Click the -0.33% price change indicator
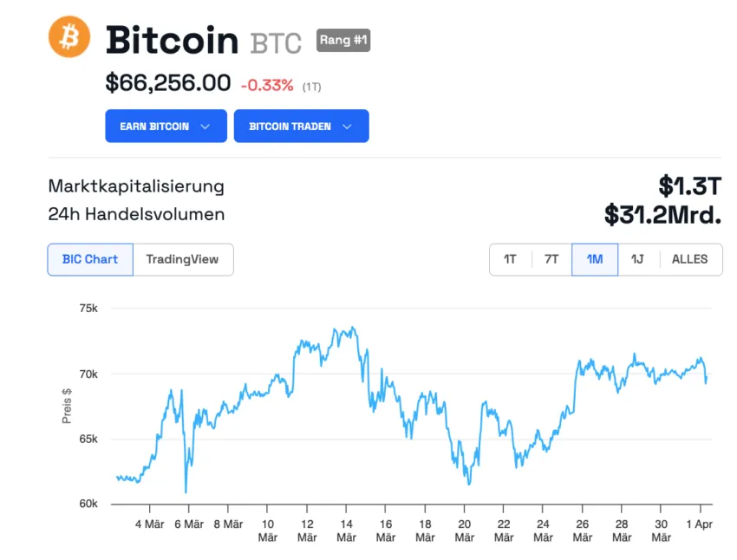Image resolution: width=737 pixels, height=560 pixels. (267, 85)
